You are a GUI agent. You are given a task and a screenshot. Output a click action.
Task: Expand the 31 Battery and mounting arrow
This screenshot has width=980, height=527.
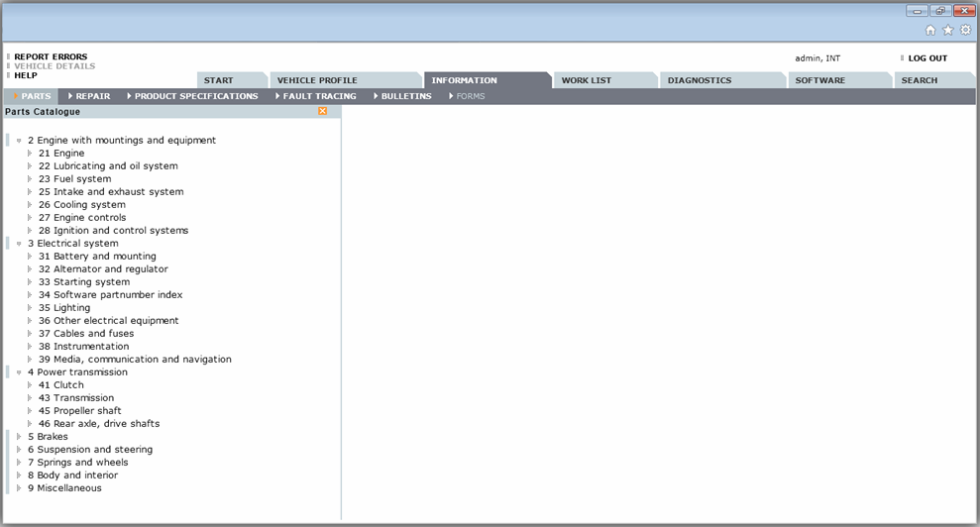(30, 257)
